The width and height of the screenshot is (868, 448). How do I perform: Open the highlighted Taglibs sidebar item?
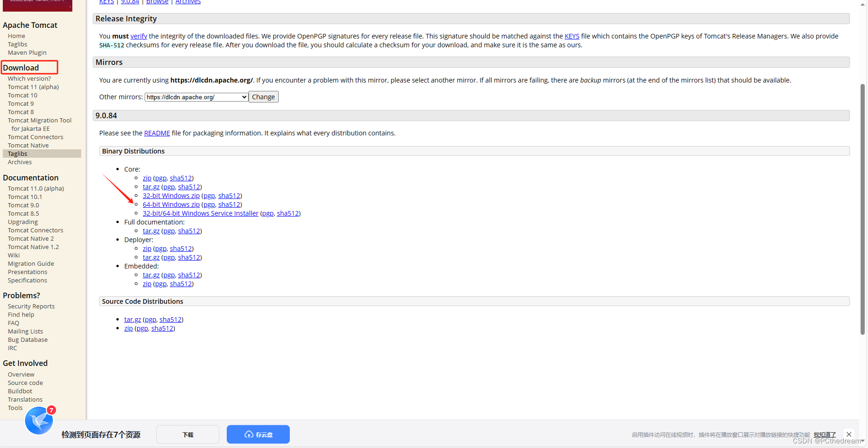coord(42,154)
